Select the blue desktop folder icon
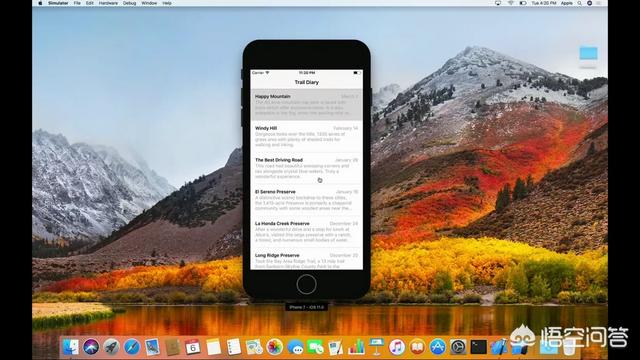This screenshot has width=640, height=360. coord(588,53)
